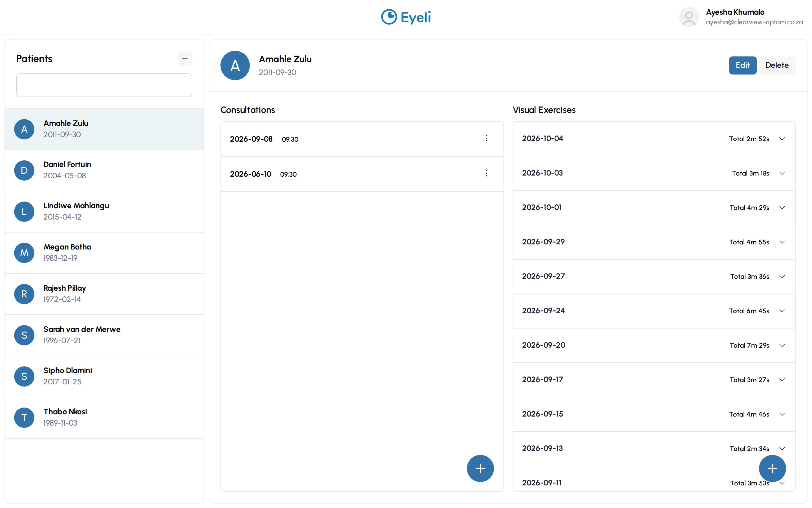The height and width of the screenshot is (508, 812).
Task: Click the Eyeli logo
Action: tap(406, 17)
